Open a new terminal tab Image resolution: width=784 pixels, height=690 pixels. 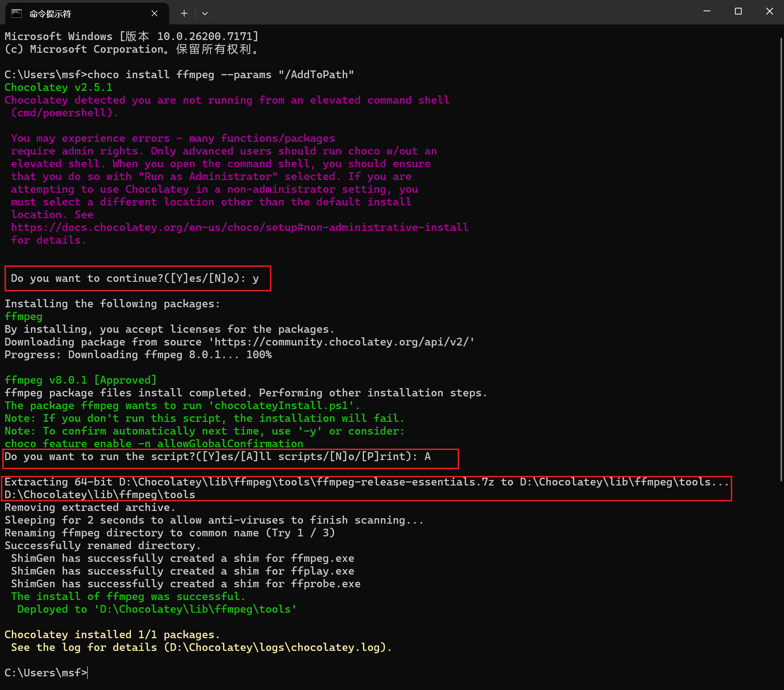184,13
